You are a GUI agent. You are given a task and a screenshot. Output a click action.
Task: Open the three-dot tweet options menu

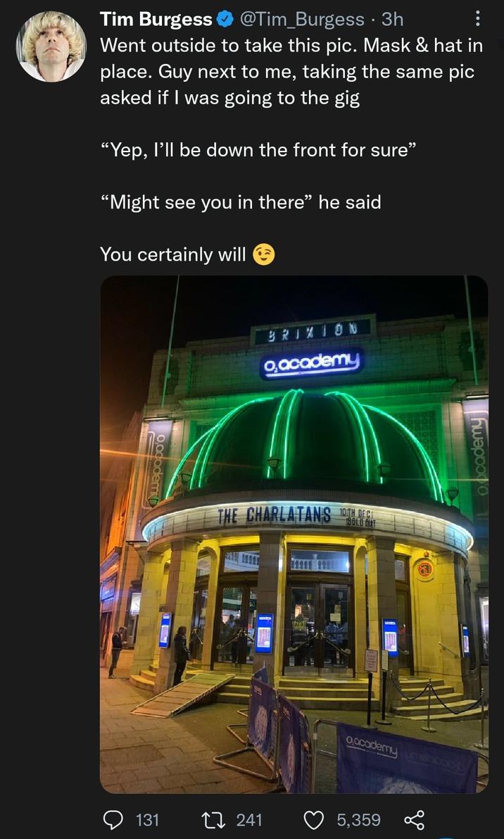point(477,19)
